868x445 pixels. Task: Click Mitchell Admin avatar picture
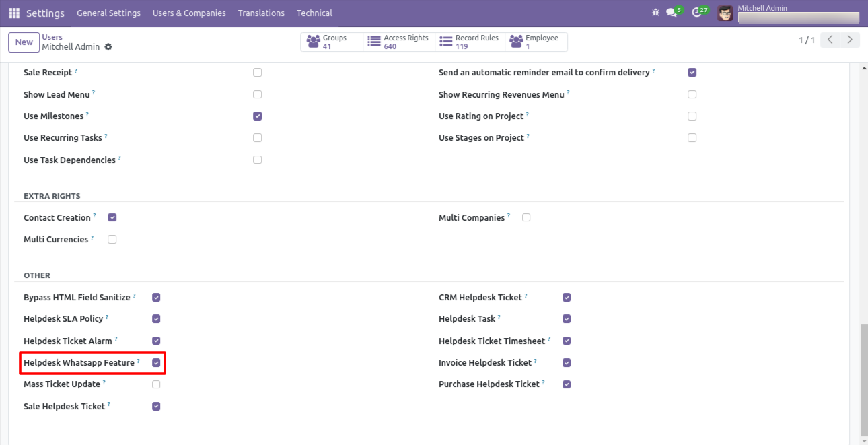pos(725,13)
